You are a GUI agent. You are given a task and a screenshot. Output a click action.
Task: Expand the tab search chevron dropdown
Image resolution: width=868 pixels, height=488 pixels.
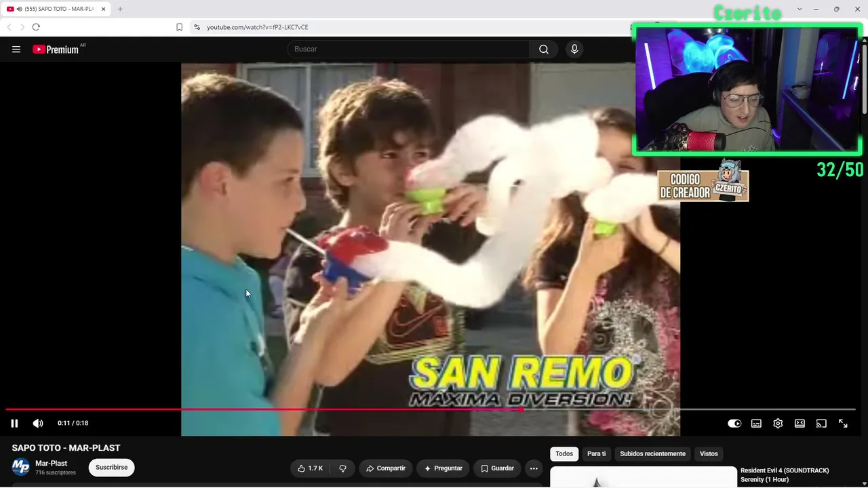pyautogui.click(x=800, y=9)
